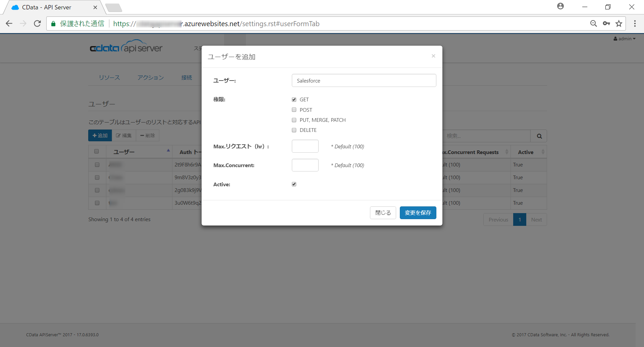Click inside the Salesforce user name field
Screen dimensions: 644x347
(364, 81)
